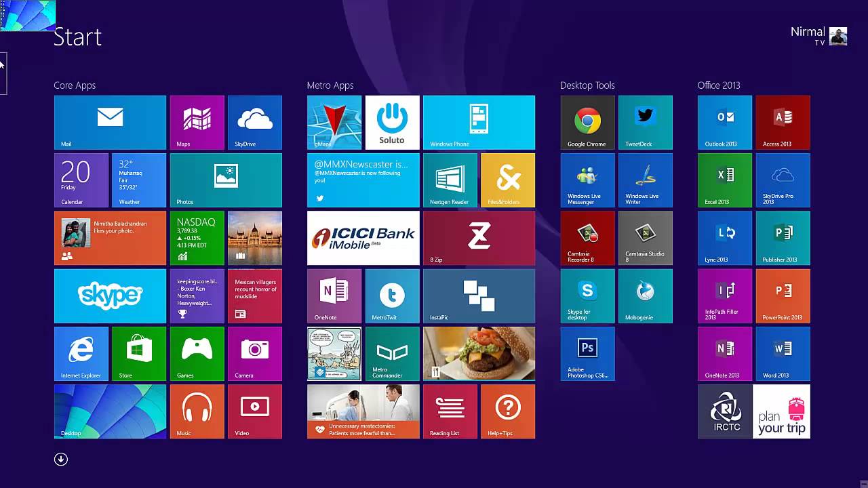Viewport: 868px width, 488px height.
Task: Open OneNote 2013 desktop tile
Action: pos(725,354)
